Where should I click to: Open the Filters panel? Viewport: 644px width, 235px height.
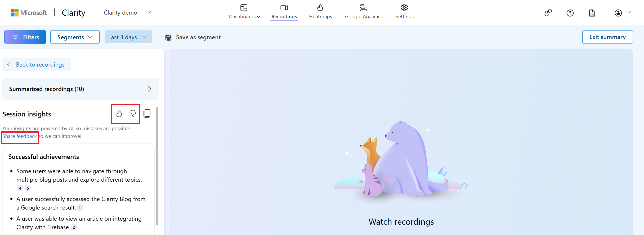[x=25, y=37]
